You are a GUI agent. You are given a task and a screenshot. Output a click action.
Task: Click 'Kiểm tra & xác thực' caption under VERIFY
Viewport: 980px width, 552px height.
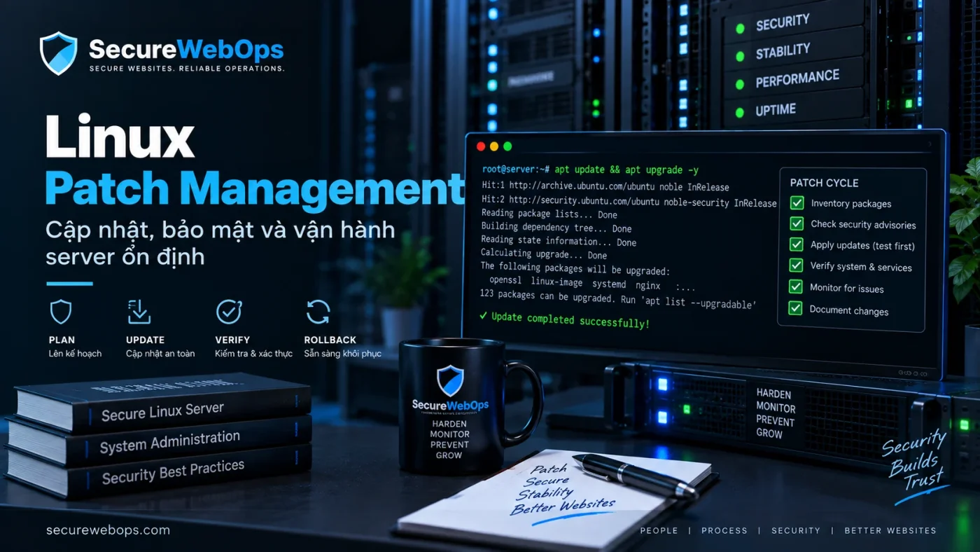point(253,354)
